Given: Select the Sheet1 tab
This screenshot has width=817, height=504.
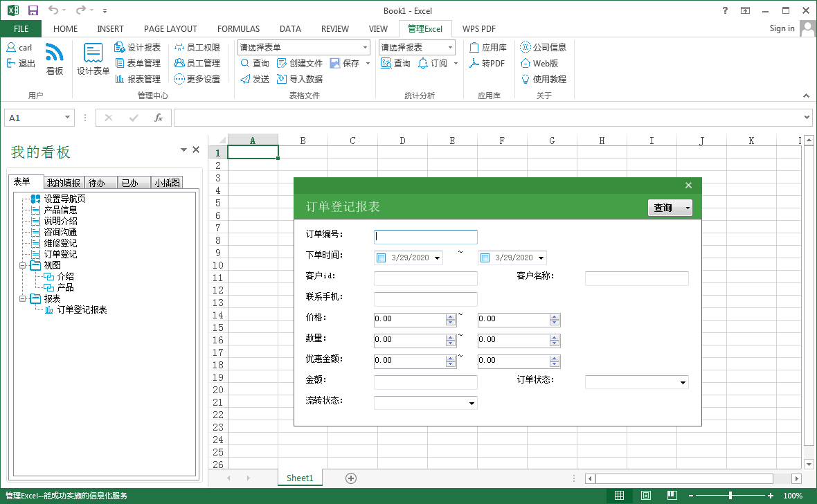Looking at the screenshot, I should click(300, 478).
